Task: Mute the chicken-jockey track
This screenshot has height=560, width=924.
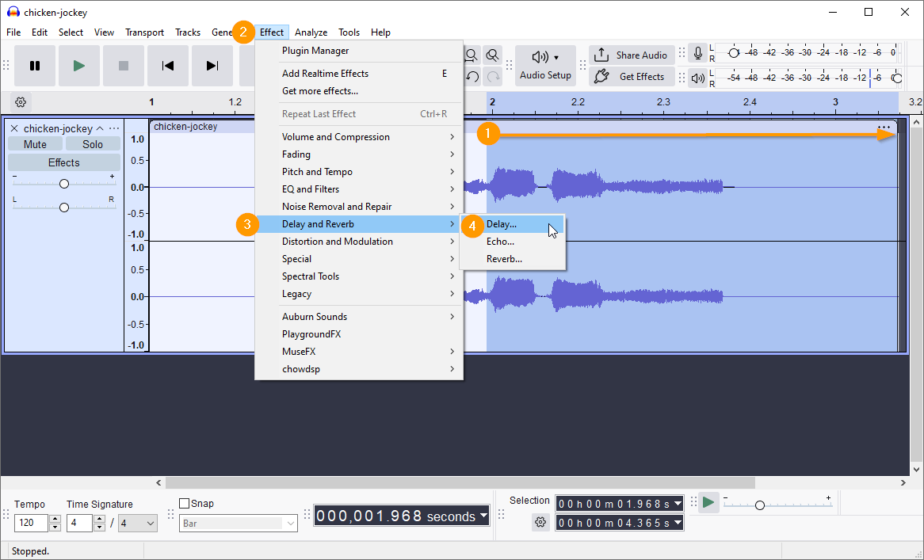Action: coord(35,144)
